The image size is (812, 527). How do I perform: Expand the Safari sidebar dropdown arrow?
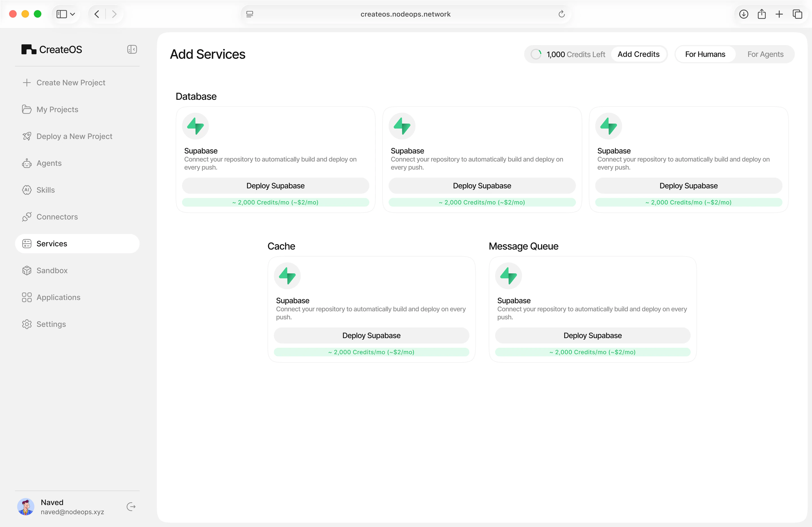(72, 14)
